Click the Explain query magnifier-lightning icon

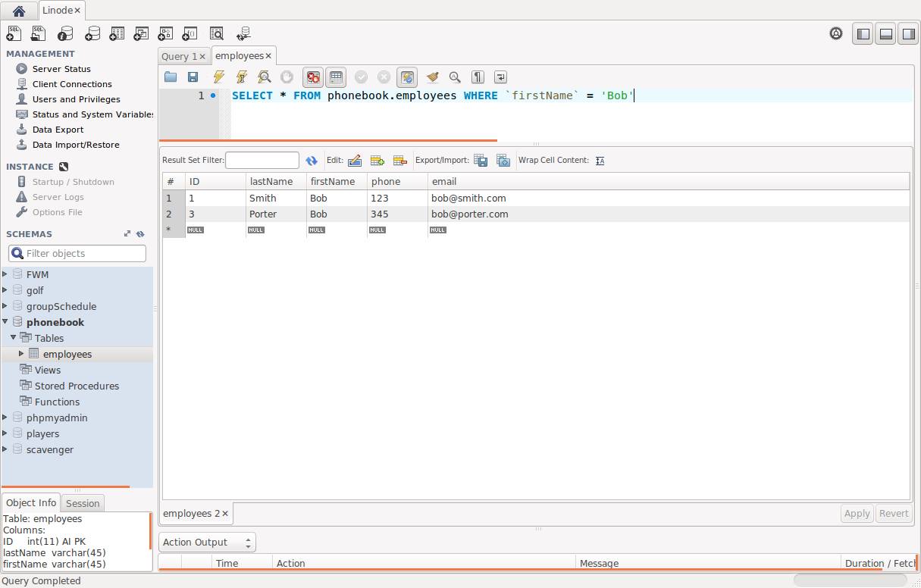264,77
